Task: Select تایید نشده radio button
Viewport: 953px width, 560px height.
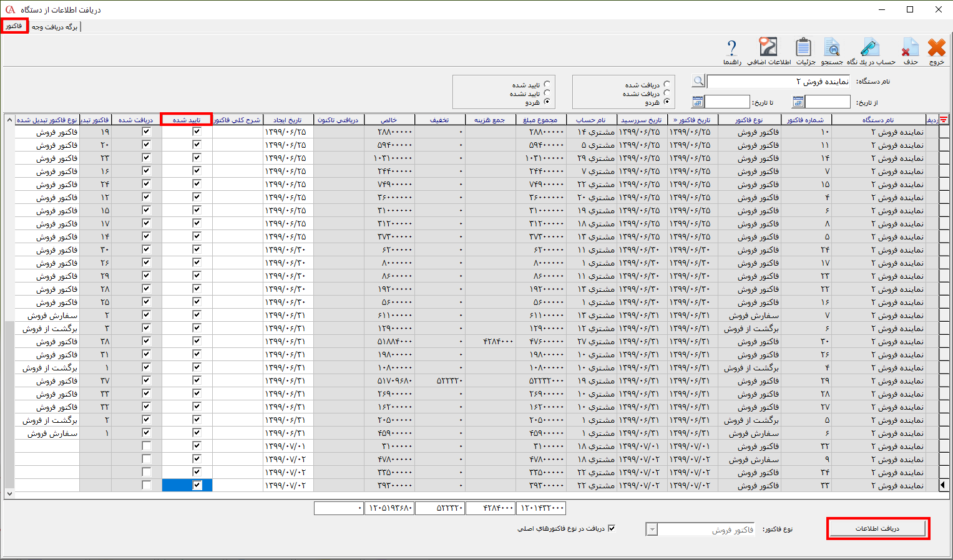Action: point(547,93)
